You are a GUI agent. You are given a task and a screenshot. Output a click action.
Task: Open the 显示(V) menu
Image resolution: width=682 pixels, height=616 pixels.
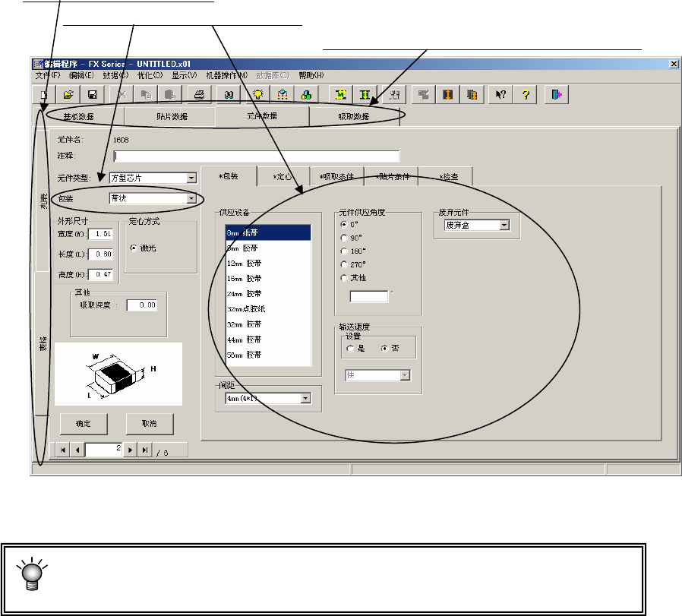coord(185,76)
